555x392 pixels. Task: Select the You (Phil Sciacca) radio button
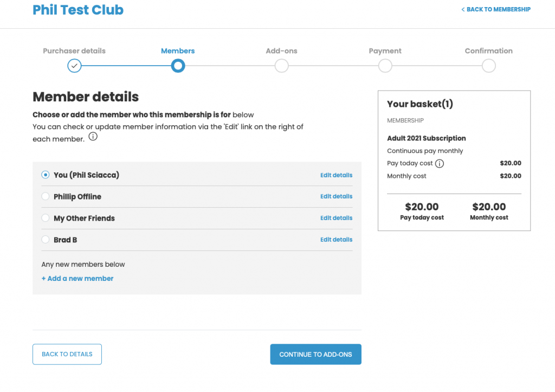[x=46, y=175]
